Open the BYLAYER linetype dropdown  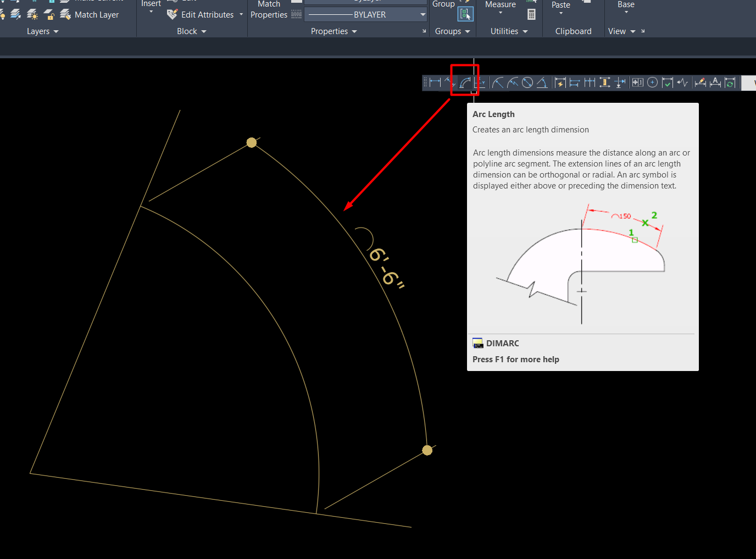tap(366, 14)
